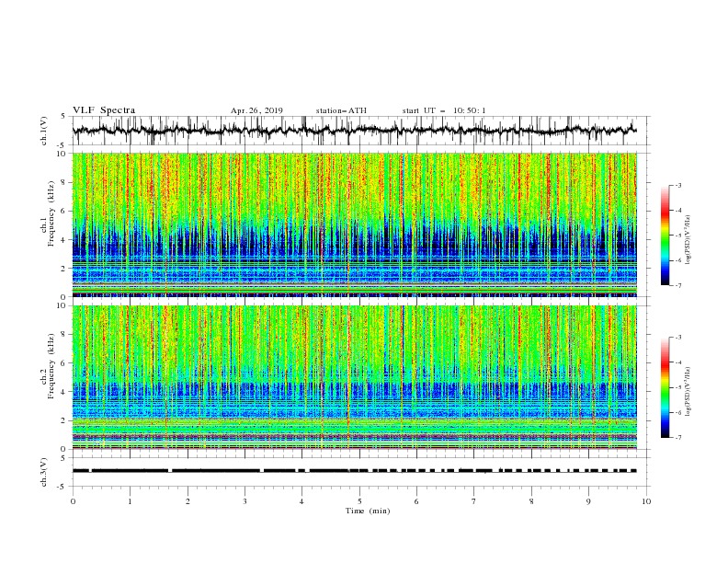Click inside the ch.1 spectrogram panel

355,224
